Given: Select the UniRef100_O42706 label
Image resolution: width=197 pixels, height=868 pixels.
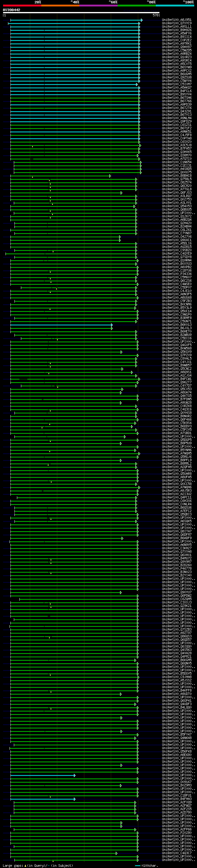Looking at the screenshot, I should (x=177, y=236).
